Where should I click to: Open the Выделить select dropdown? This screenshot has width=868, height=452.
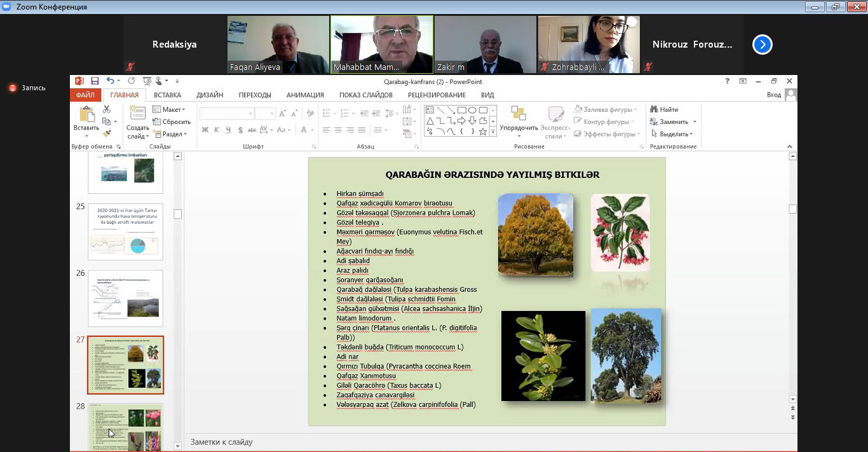673,134
